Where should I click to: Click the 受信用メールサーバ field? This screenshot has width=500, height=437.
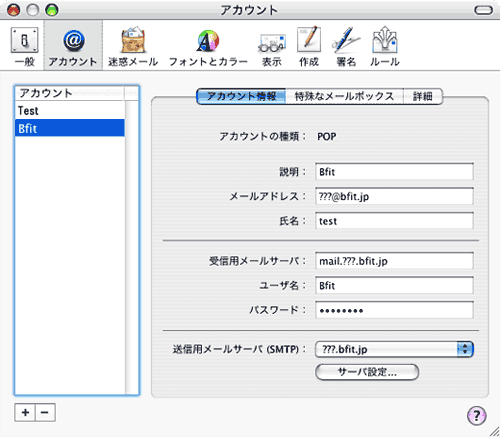tap(394, 261)
